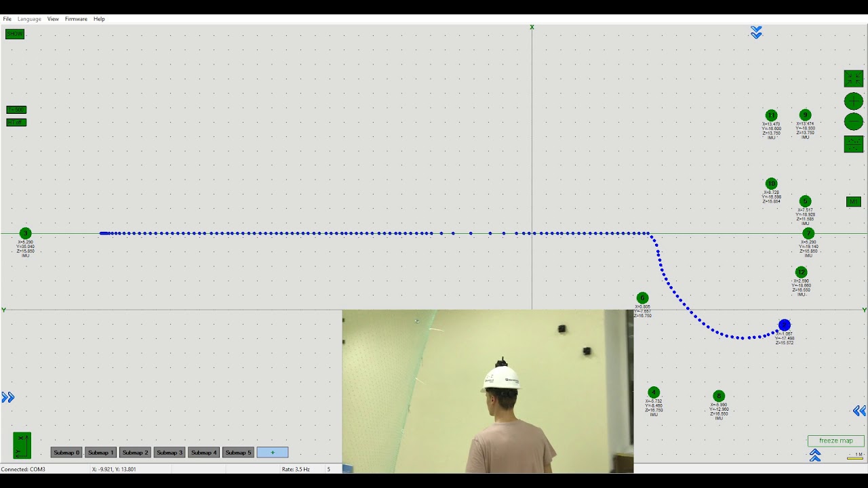Screen dimensions: 868x488
Task: Open the Language menu
Action: [x=29, y=19]
